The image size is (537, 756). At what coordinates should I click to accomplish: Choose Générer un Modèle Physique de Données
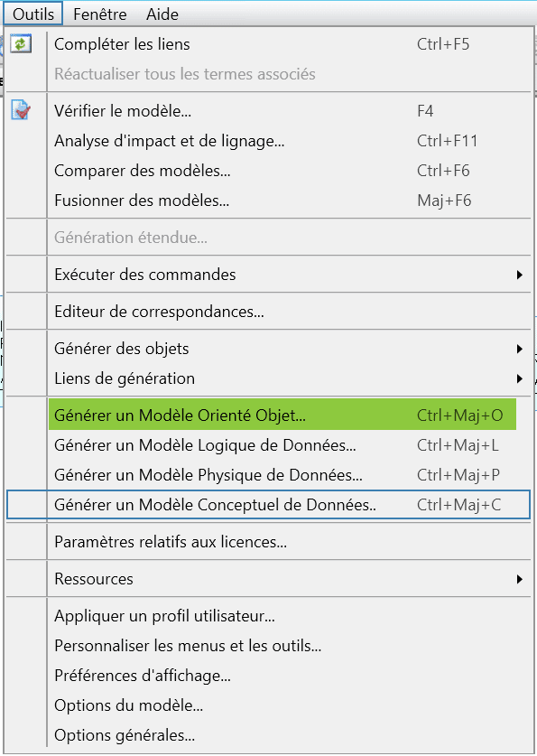(x=282, y=475)
